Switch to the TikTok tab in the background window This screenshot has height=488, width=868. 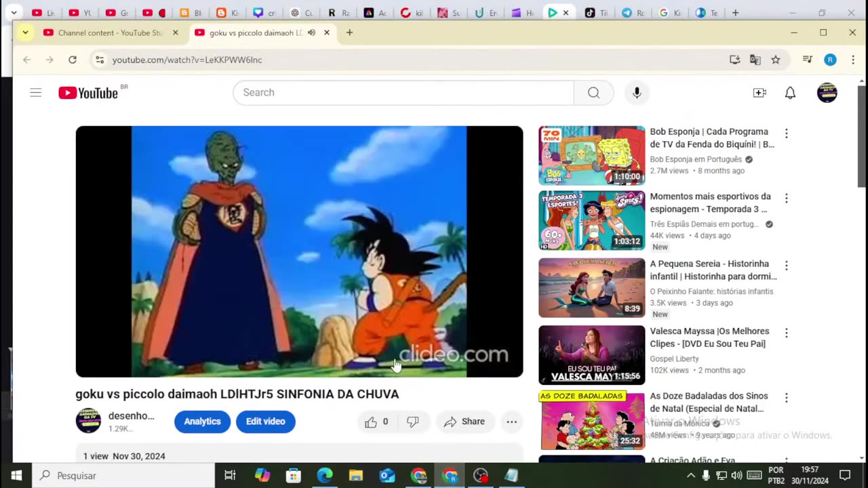(596, 13)
